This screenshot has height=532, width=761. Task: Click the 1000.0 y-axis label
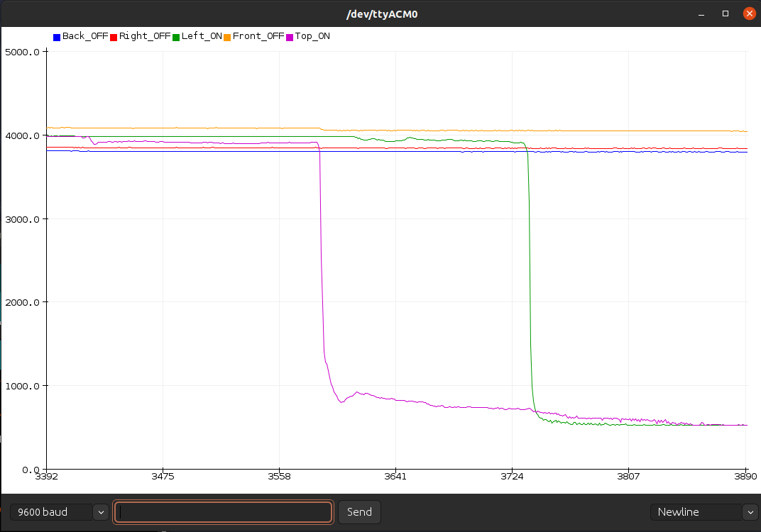[22, 386]
